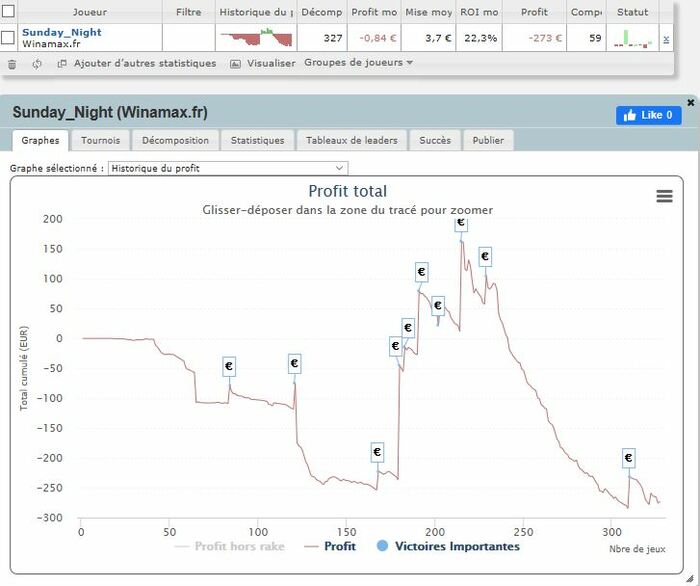Open the Statut mini bar chart
Viewport: 700px width, 586px height.
tap(633, 38)
